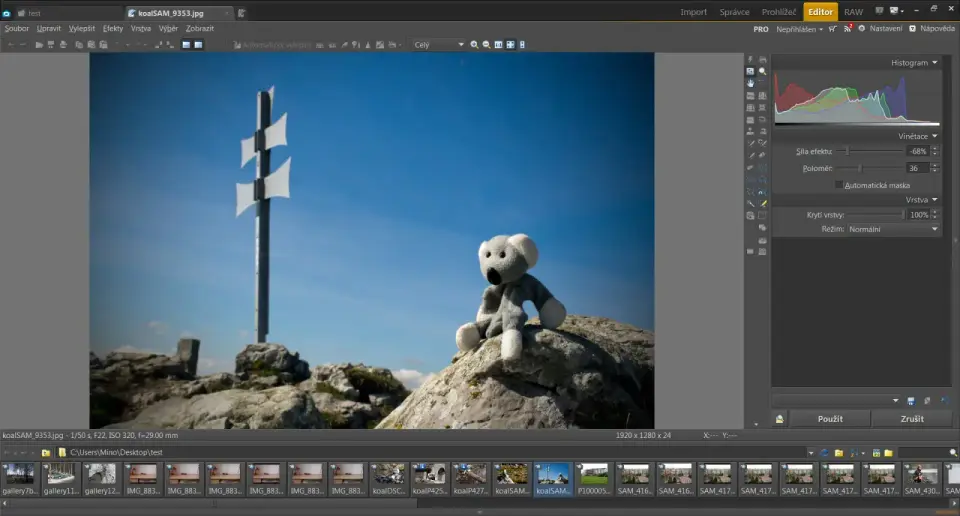Screen dimensions: 960x516
Task: Open the Režim blending mode dropdown
Action: point(892,229)
